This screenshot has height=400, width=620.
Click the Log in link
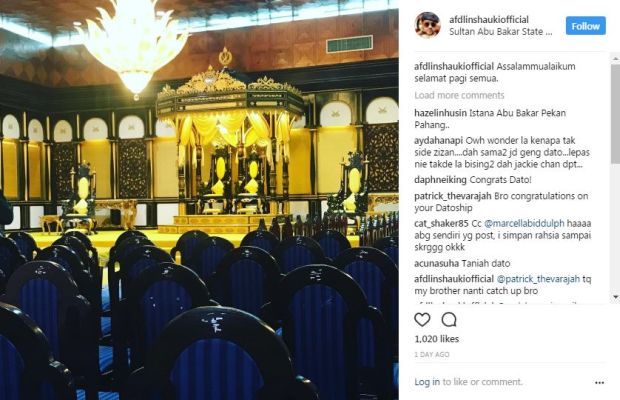(x=427, y=382)
